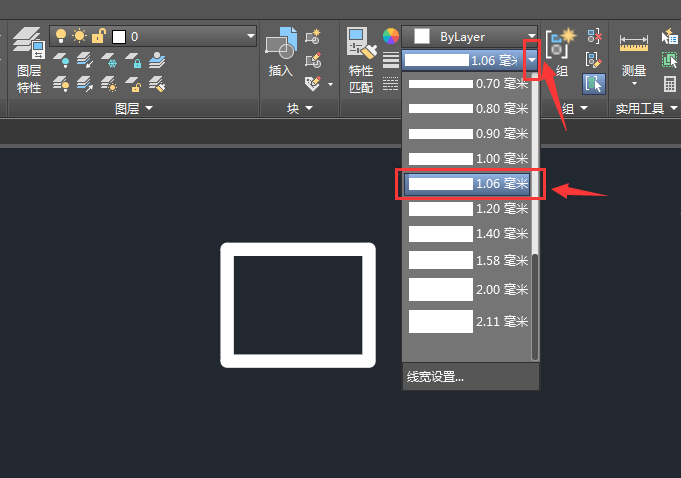
Task: Select 2.00 毫米 lineweight
Action: pos(468,290)
